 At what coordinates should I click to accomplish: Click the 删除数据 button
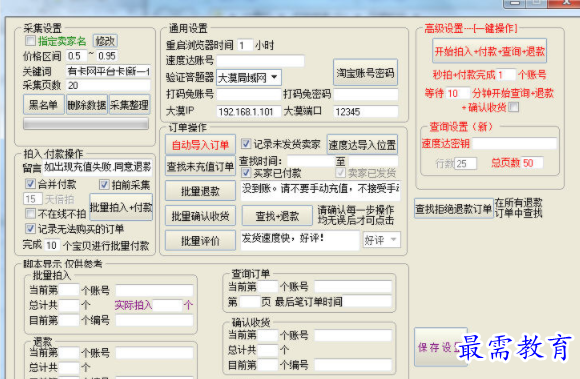[x=87, y=105]
